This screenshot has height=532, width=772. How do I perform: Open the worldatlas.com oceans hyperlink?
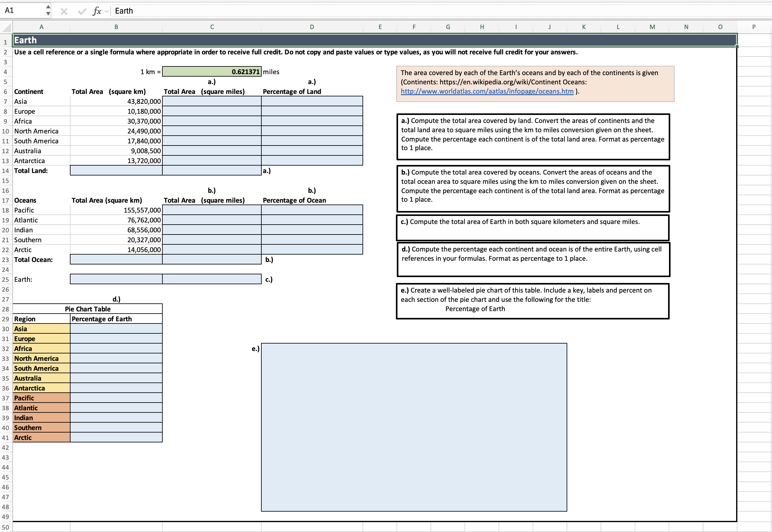[x=487, y=91]
